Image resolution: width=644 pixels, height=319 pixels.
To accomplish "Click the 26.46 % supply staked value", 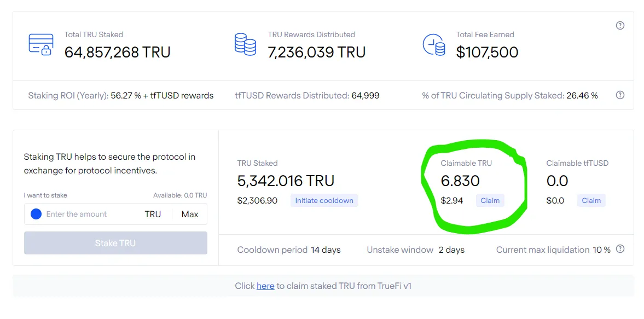I will pos(582,96).
